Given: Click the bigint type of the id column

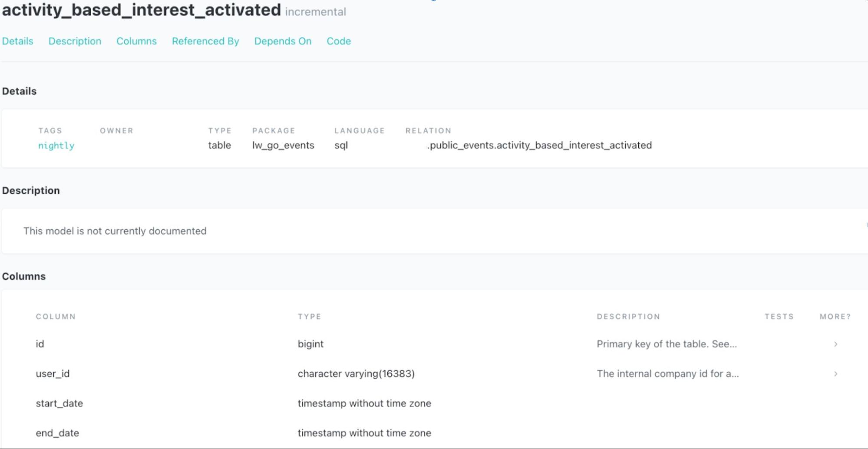Looking at the screenshot, I should coord(310,344).
